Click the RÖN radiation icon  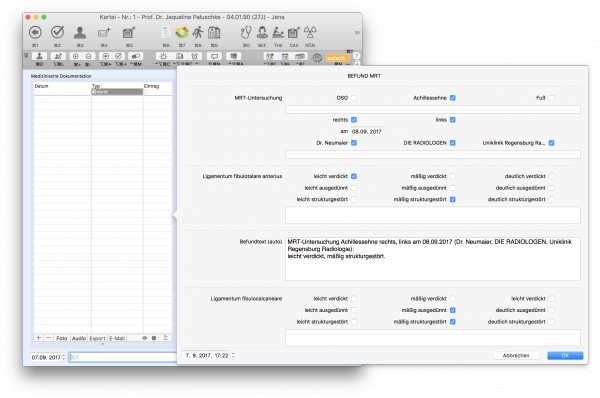tap(310, 33)
